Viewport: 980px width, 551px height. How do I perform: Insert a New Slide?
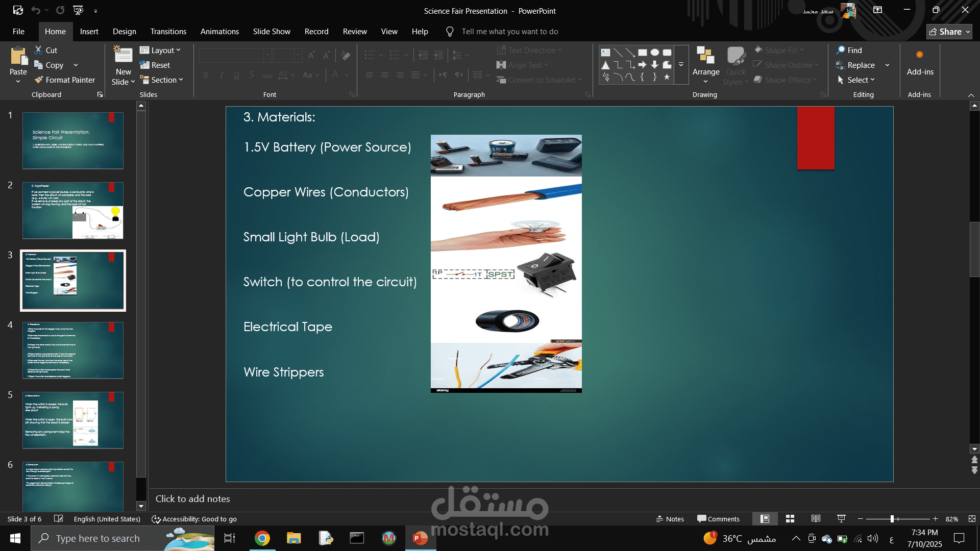pyautogui.click(x=123, y=66)
